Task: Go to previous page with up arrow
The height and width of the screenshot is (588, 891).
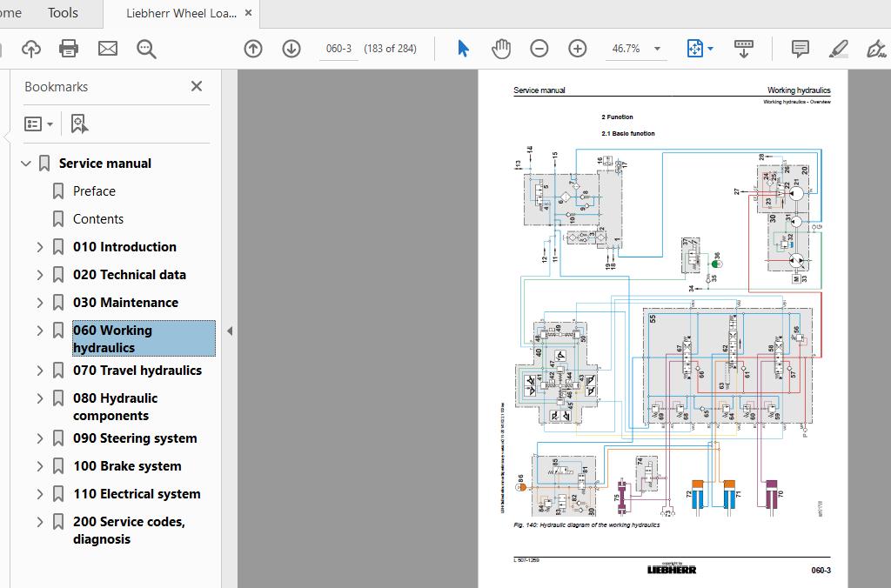Action: click(253, 49)
